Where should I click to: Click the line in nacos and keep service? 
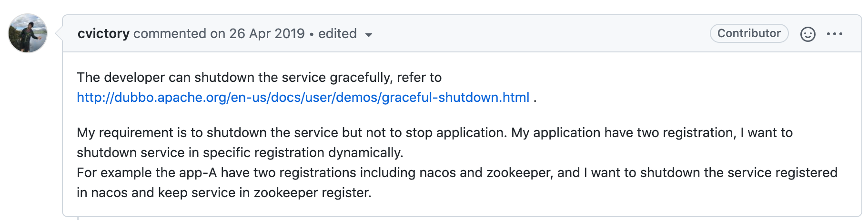pyautogui.click(x=224, y=193)
